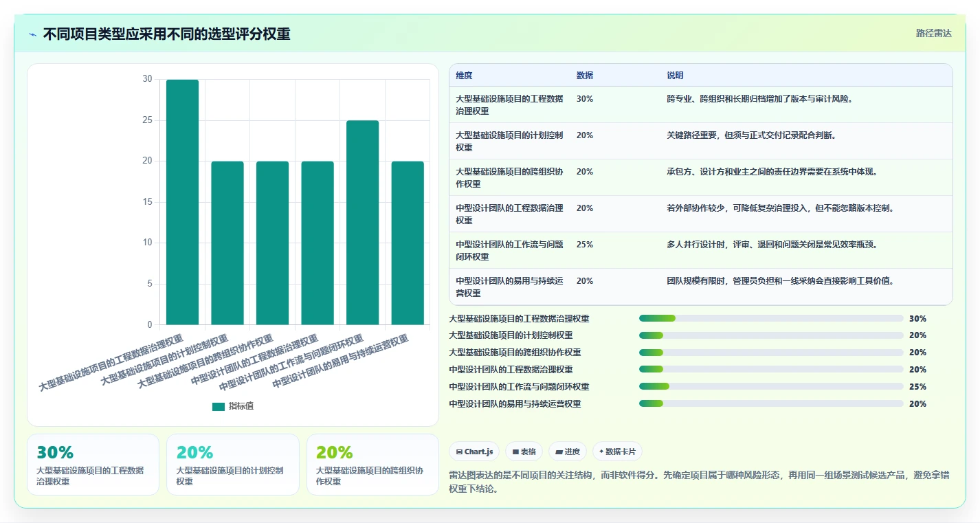Image resolution: width=980 pixels, height=523 pixels.
Task: Click the 指标值 legend label
Action: pos(241,406)
